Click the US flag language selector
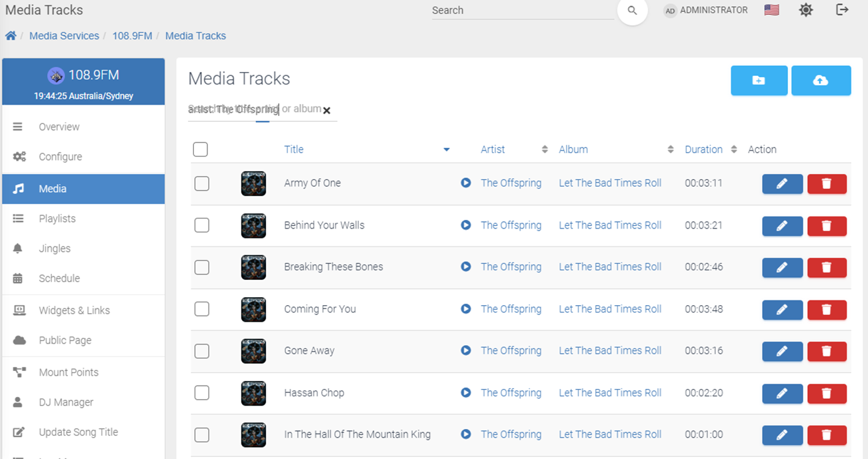Image resolution: width=868 pixels, height=459 pixels. (x=771, y=10)
